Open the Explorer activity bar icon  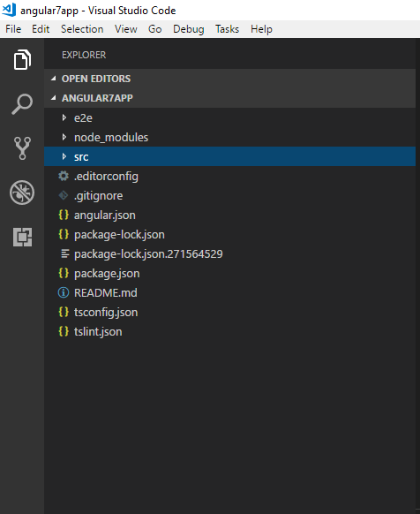click(22, 60)
